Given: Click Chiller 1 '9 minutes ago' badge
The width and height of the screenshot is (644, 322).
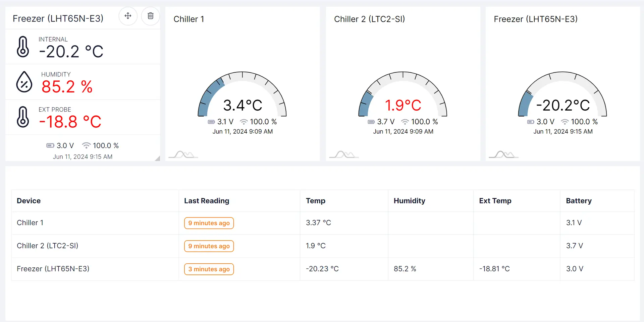Looking at the screenshot, I should pos(209,223).
